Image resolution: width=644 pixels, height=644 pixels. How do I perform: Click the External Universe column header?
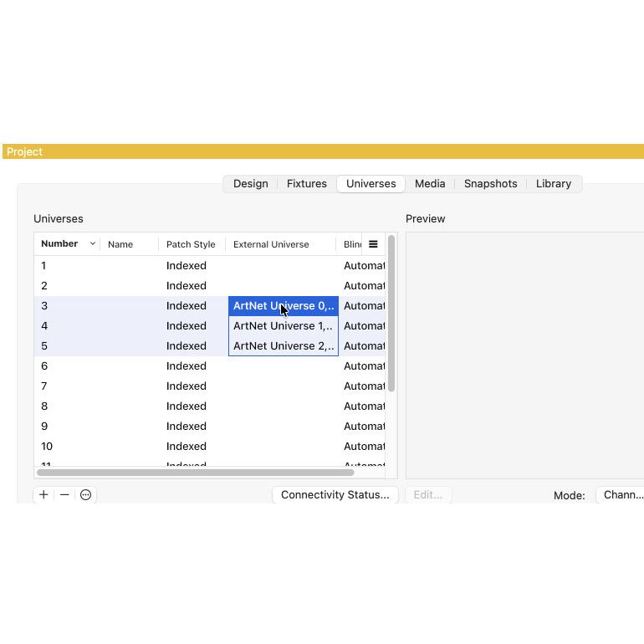point(271,245)
